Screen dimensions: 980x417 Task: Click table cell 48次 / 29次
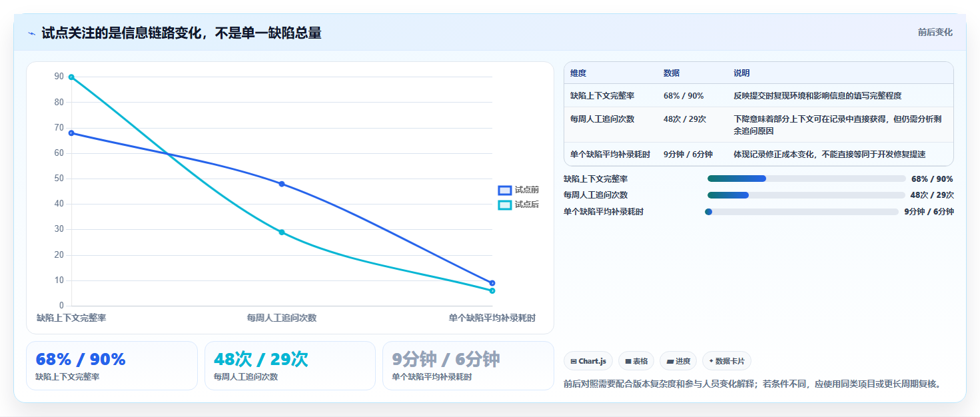point(685,119)
